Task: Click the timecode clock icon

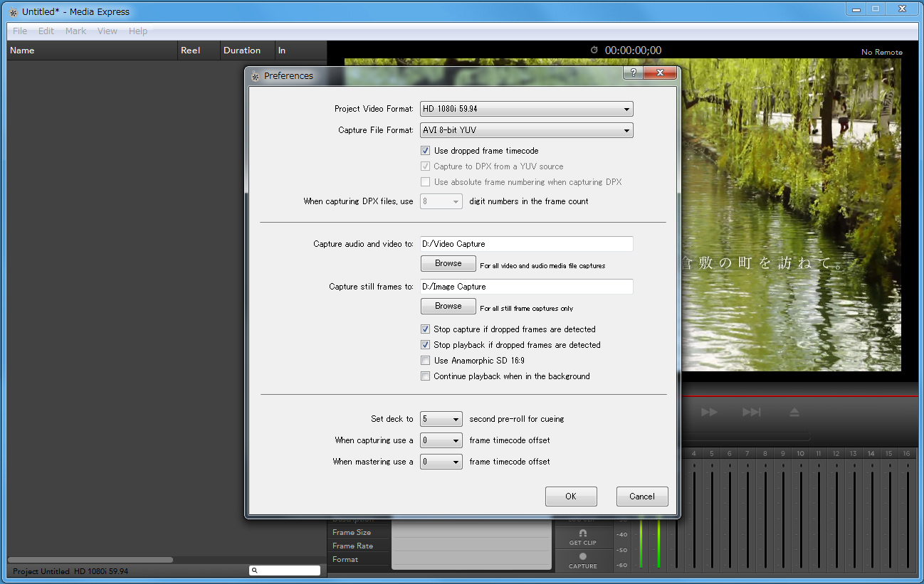Action: click(x=594, y=50)
